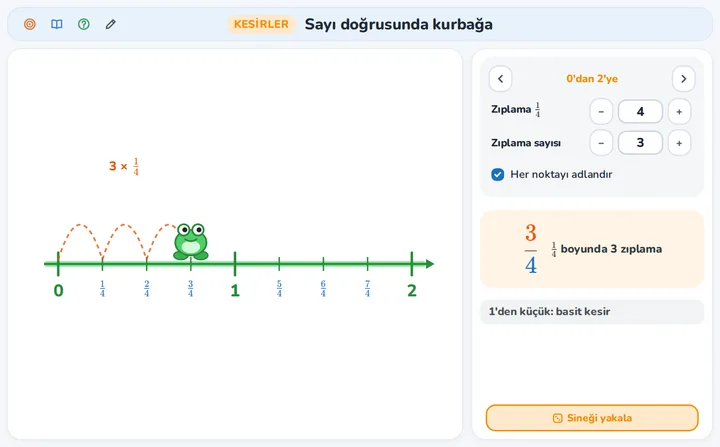
Task: Click the Sineği yakala button
Action: point(592,418)
